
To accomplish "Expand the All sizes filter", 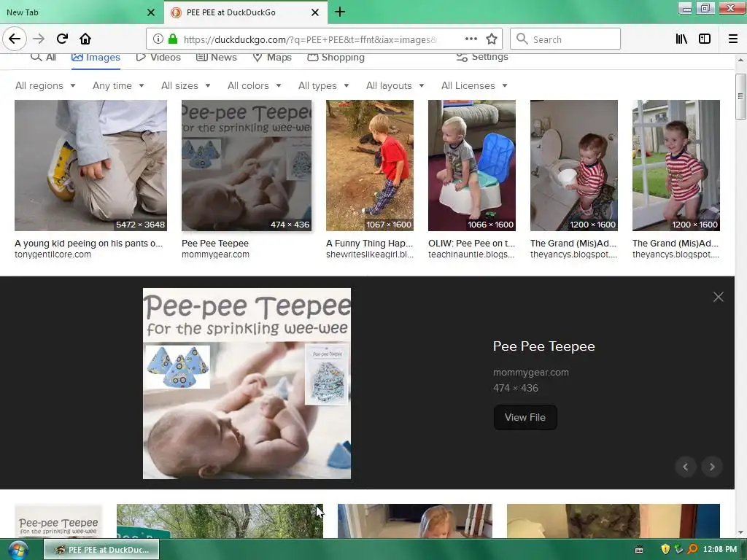I will tap(186, 86).
